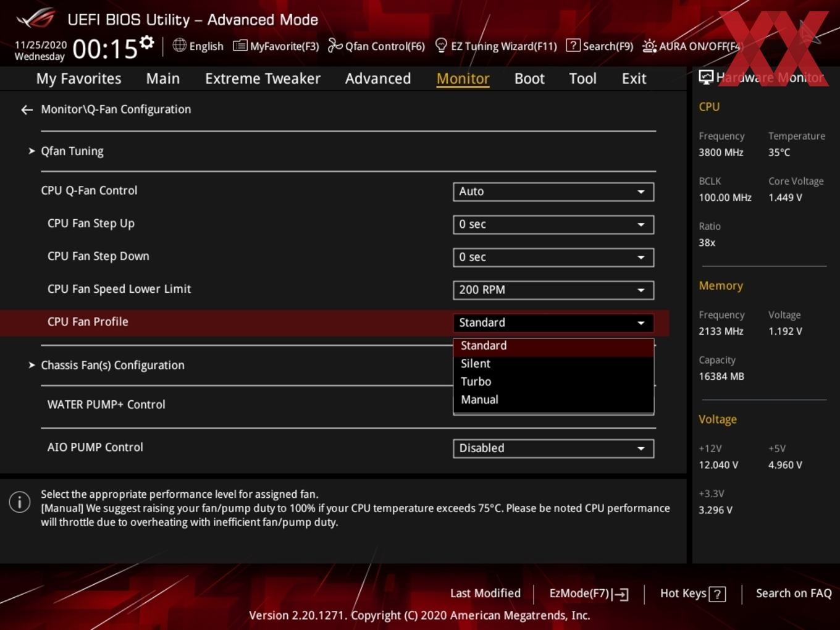840x630 pixels.
Task: Open the Boot tab
Action: click(529, 78)
